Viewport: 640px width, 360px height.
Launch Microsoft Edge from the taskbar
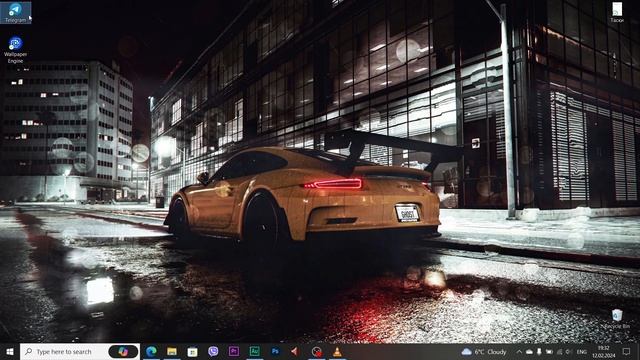(151, 351)
